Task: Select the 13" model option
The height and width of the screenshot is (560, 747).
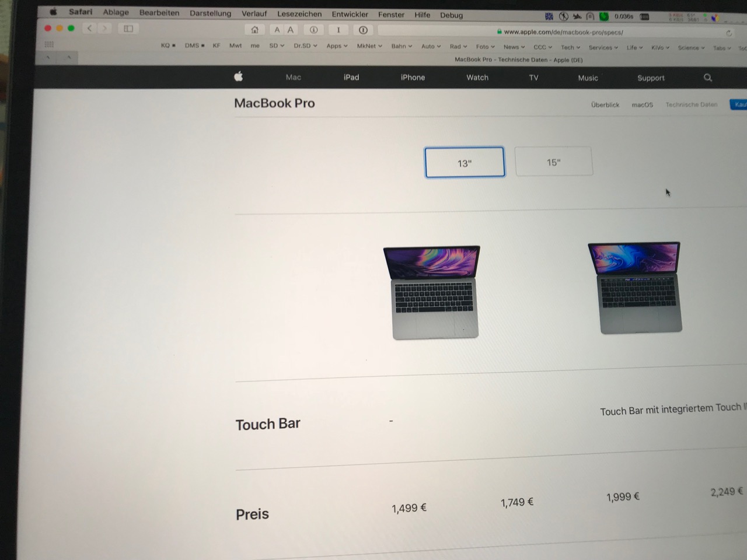Action: (x=465, y=162)
